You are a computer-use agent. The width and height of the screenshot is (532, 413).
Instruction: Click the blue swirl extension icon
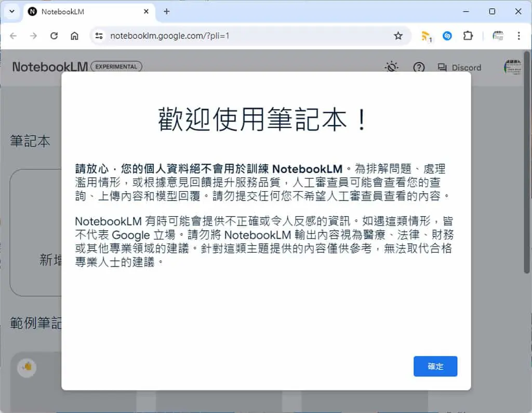[x=447, y=36]
